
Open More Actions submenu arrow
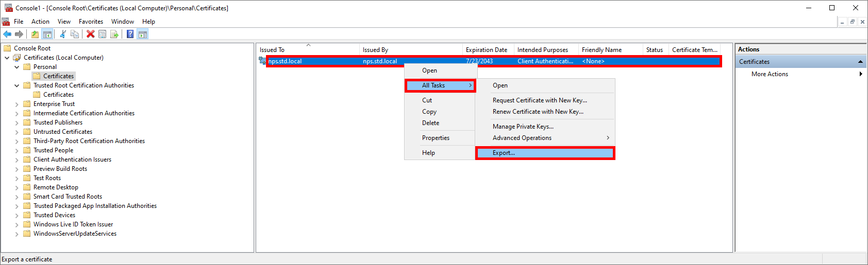coord(860,74)
